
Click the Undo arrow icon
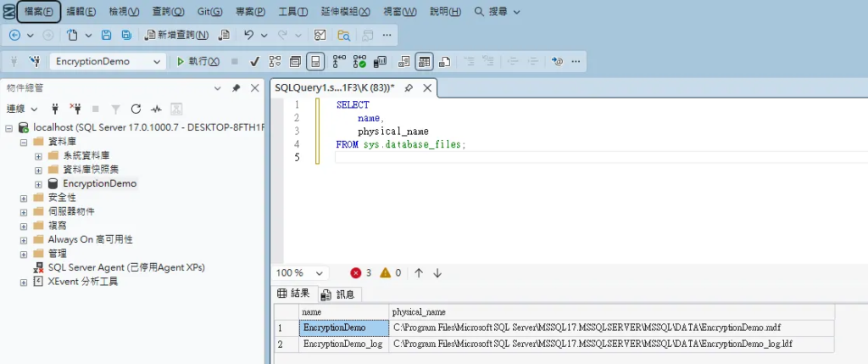click(248, 35)
